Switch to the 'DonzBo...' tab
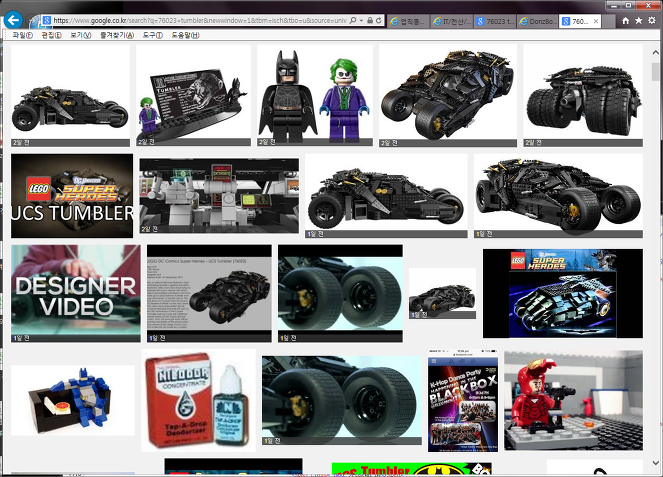The width and height of the screenshot is (663, 477). click(x=538, y=21)
